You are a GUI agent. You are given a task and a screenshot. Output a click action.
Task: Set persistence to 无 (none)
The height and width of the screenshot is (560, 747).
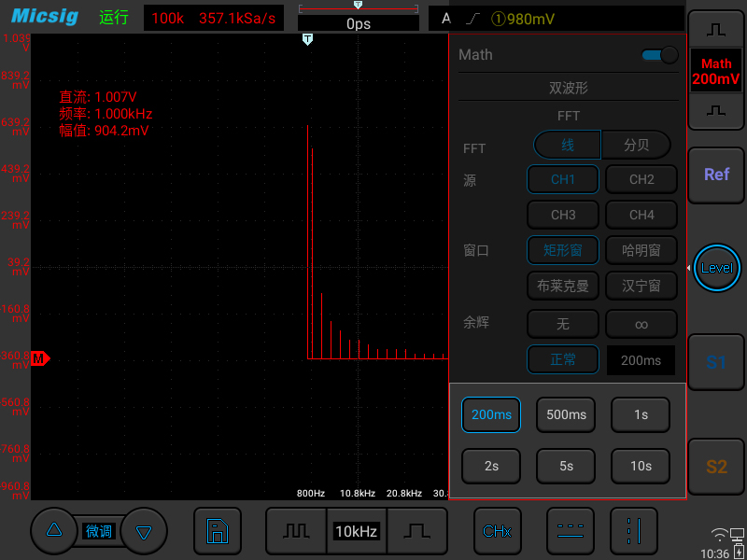[563, 324]
